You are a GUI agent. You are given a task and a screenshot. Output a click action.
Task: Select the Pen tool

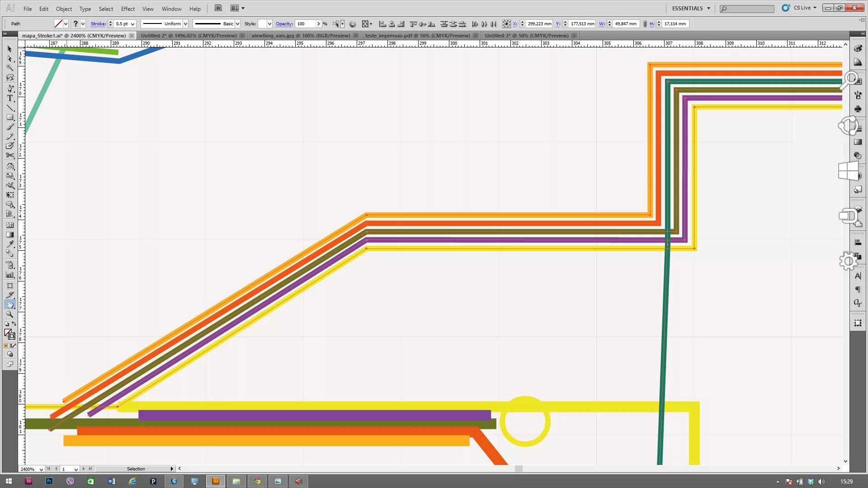[x=10, y=88]
